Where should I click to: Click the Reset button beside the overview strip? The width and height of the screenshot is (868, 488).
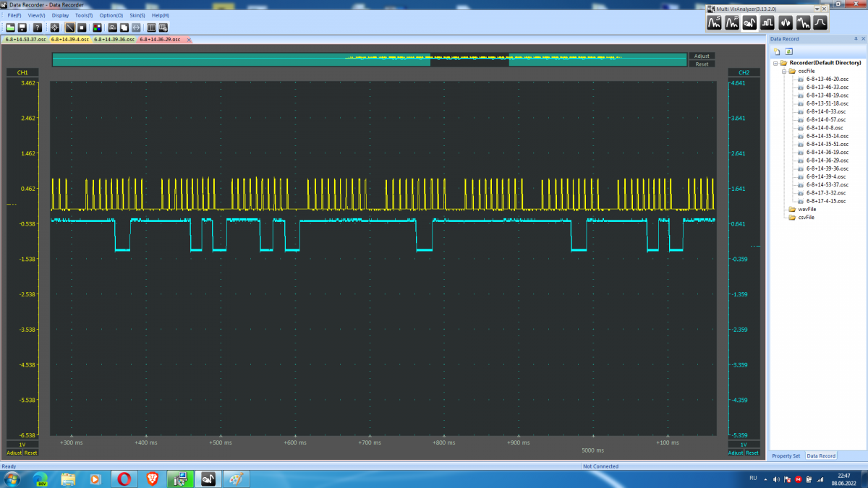[x=702, y=64]
